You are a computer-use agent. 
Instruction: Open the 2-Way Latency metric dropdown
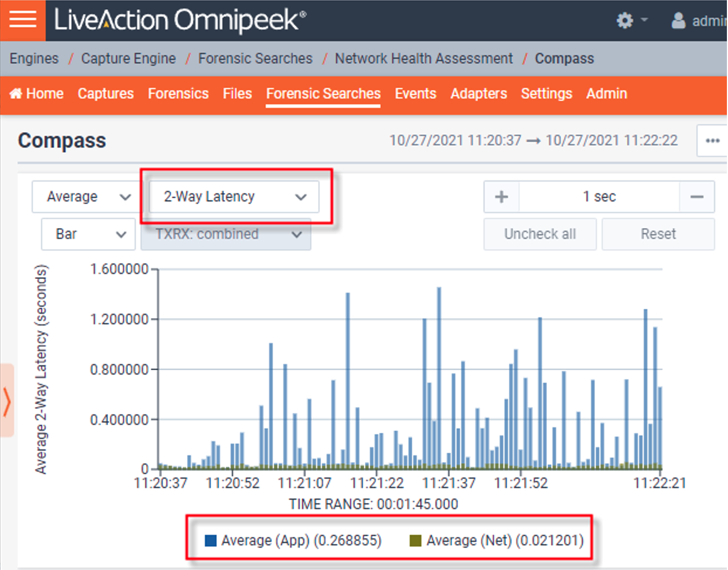tap(234, 196)
